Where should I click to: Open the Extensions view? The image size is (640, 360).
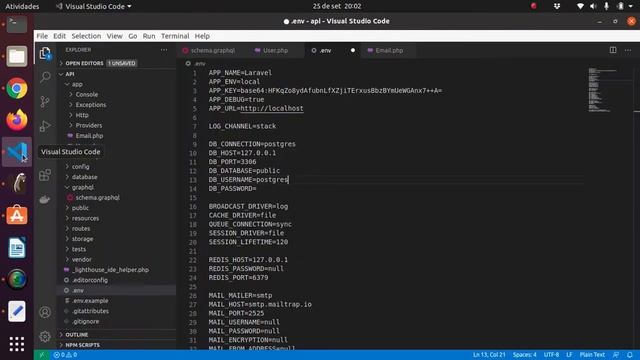(45, 175)
